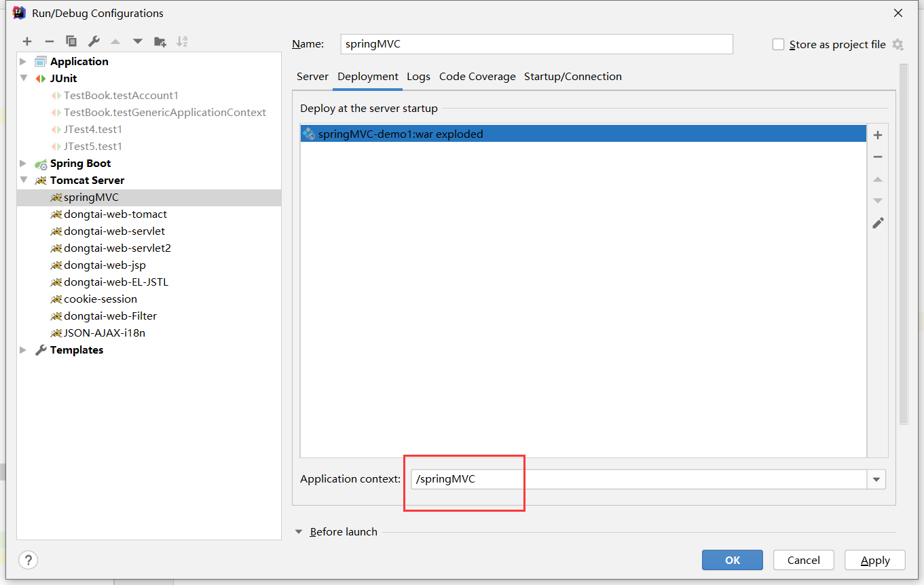Select the JUnit group label

pyautogui.click(x=63, y=79)
